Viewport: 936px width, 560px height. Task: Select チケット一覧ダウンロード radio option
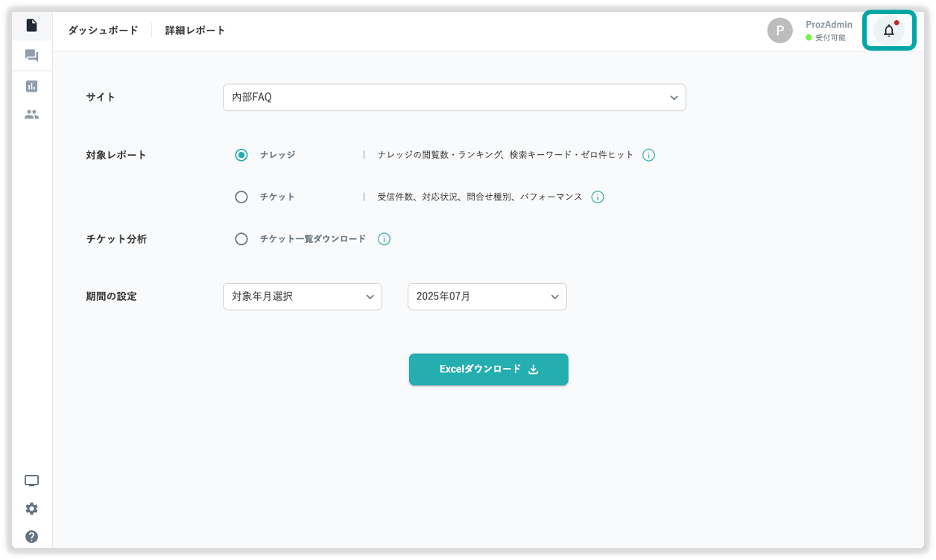[241, 239]
